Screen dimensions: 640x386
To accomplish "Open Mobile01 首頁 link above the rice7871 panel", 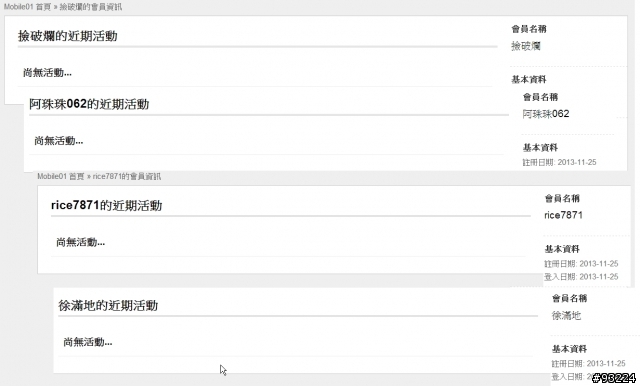I will (61, 176).
